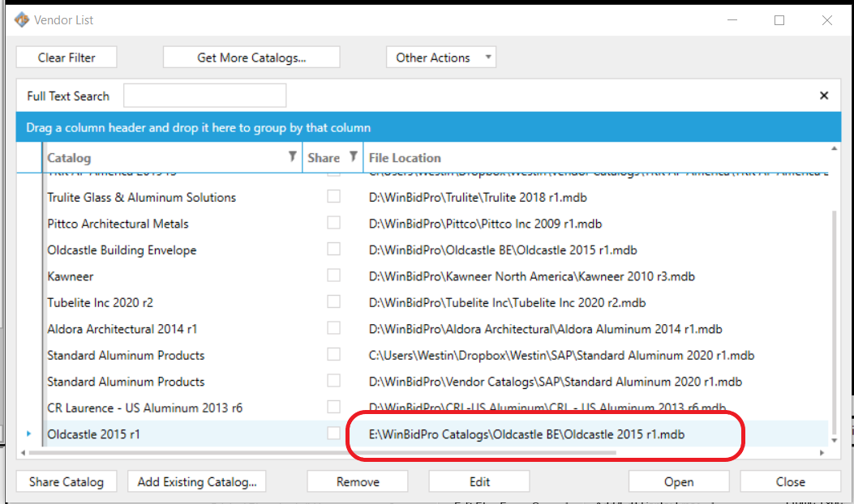
Task: Tick Share checkbox for Aldora Architectural 2014 r1
Action: (334, 328)
